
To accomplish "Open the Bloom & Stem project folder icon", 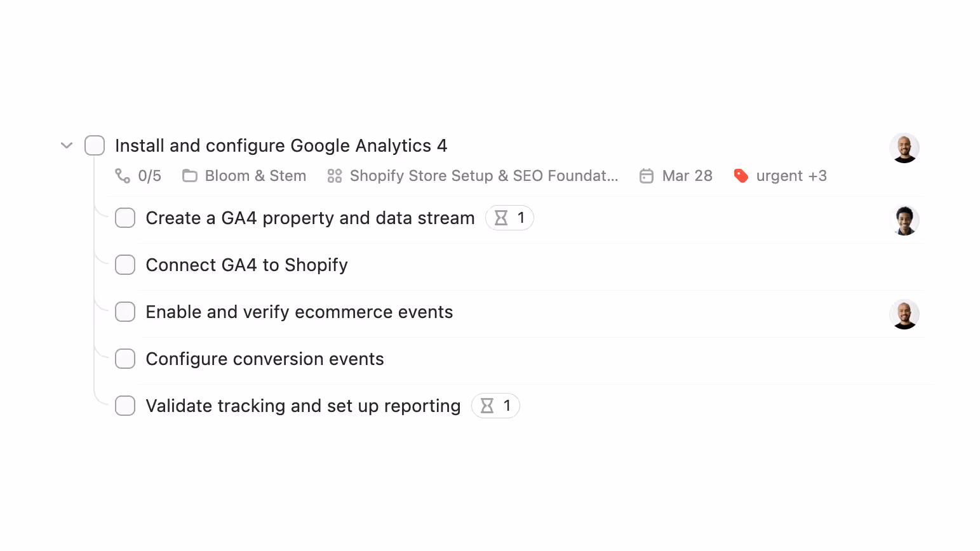I will coord(189,176).
